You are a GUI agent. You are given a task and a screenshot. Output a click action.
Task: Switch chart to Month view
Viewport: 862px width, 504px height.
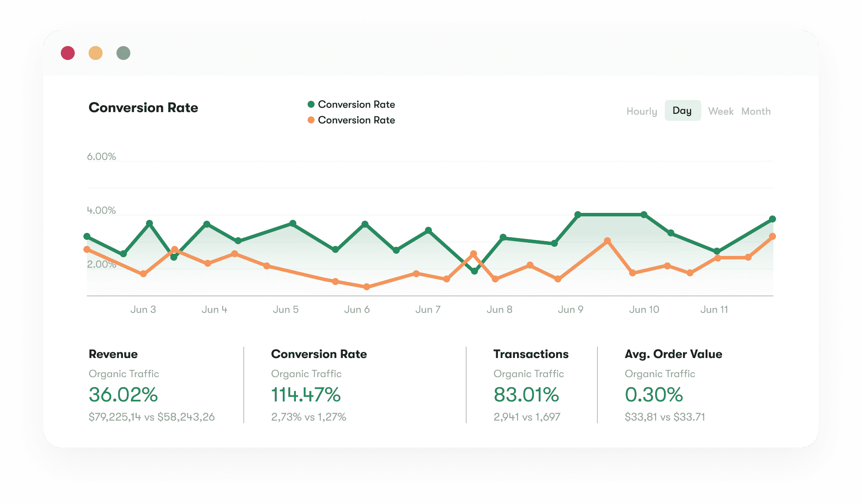[756, 111]
